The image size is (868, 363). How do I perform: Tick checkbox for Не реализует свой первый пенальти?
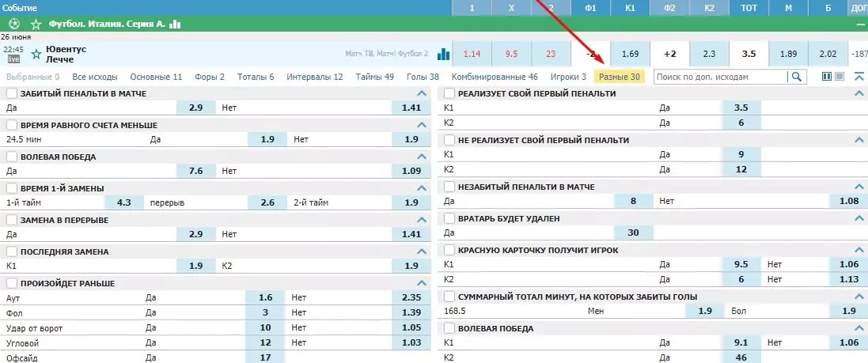[x=449, y=140]
